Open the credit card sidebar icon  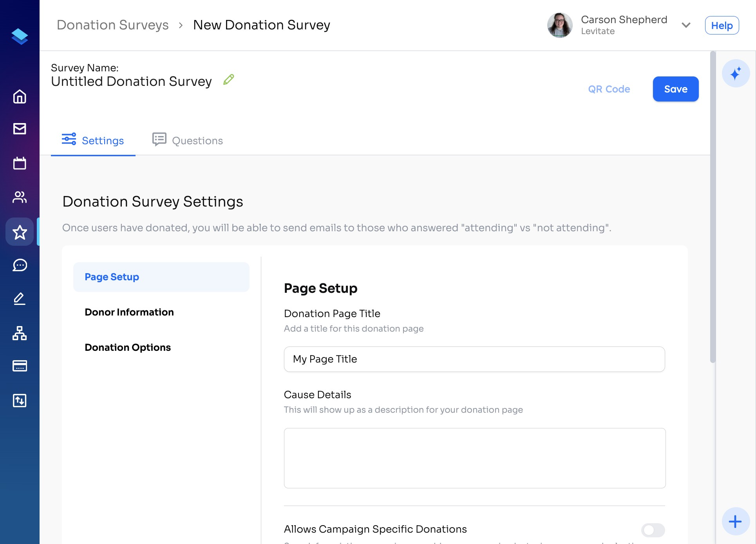[x=20, y=366]
